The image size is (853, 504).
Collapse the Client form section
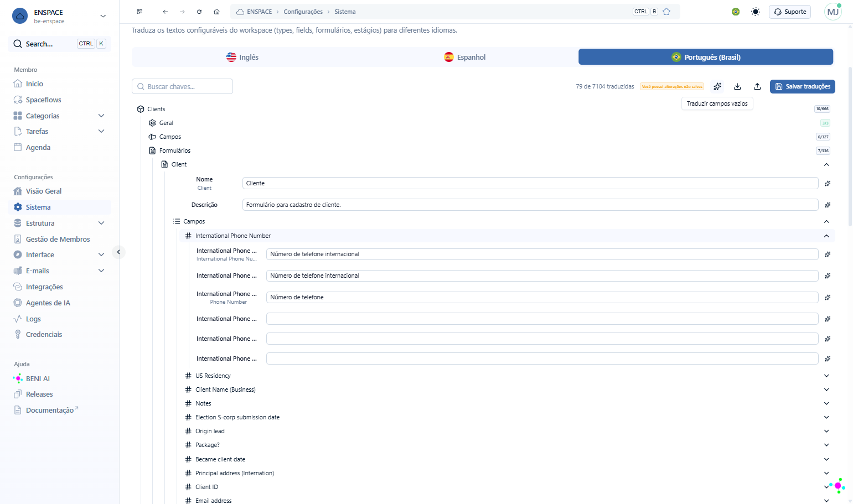point(826,164)
